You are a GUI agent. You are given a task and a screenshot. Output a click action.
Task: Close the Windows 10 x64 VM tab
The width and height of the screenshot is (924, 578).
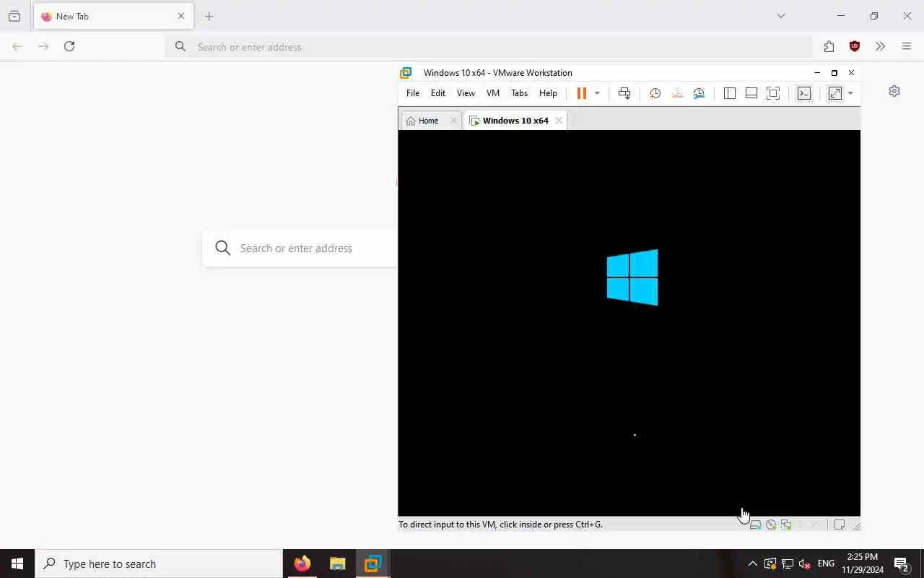[x=559, y=121]
